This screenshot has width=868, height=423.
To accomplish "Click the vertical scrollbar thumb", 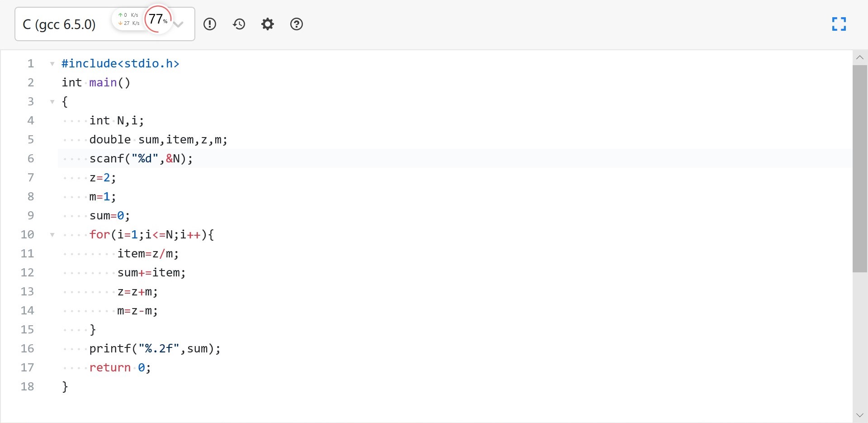I will (x=860, y=168).
